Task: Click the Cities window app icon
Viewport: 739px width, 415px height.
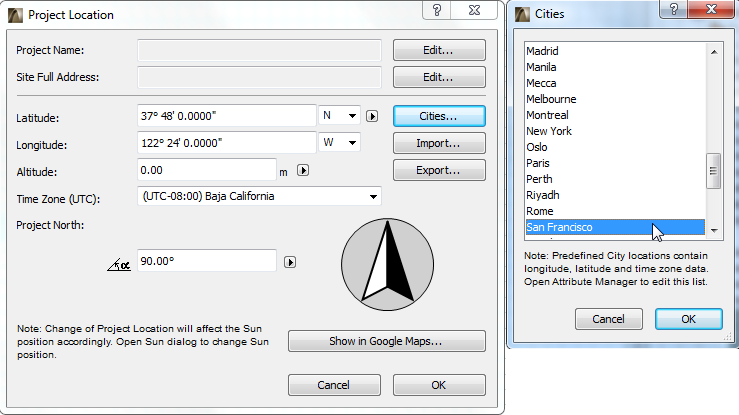Action: tap(522, 14)
